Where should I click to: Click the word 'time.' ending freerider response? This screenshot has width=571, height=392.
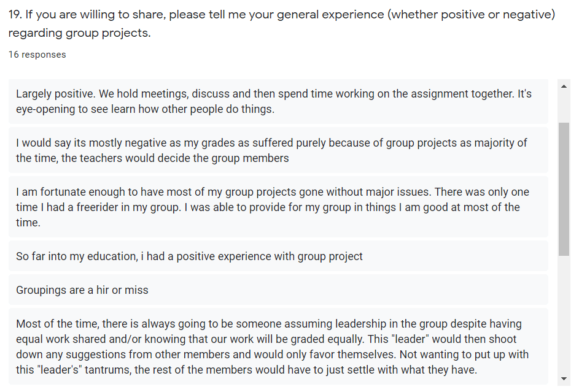pyautogui.click(x=28, y=223)
